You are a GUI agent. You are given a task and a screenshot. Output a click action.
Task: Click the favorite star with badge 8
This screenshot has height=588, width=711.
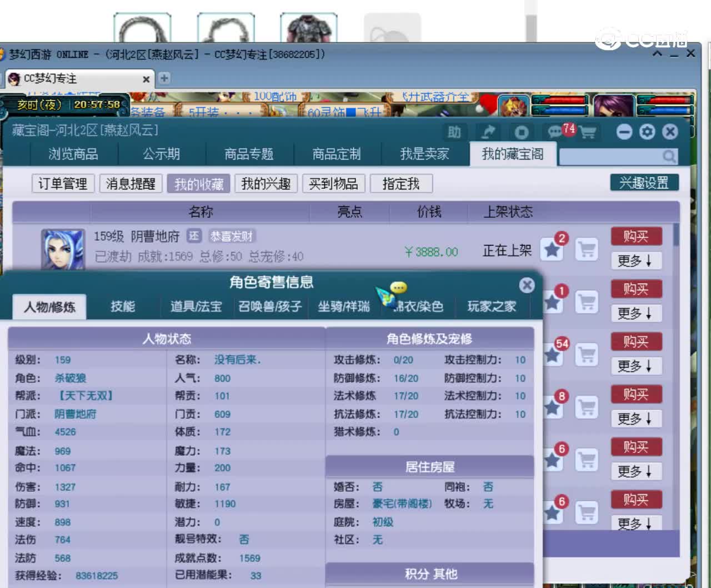(552, 407)
